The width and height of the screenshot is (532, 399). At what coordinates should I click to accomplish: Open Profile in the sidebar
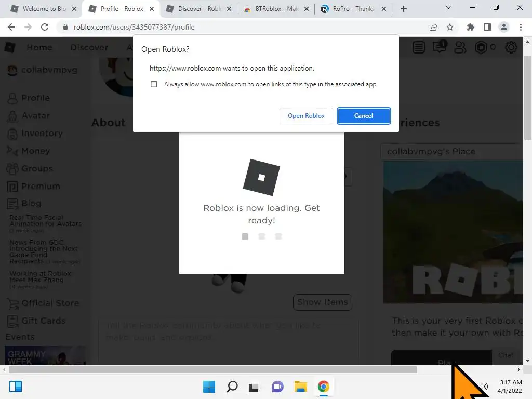pos(29,98)
